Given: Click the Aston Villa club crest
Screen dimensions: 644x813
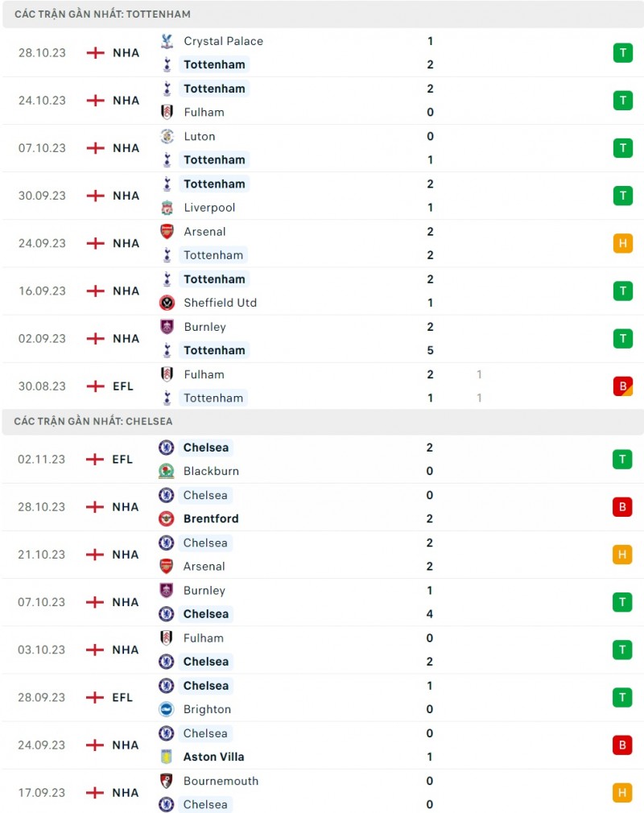Looking at the screenshot, I should pyautogui.click(x=167, y=757).
